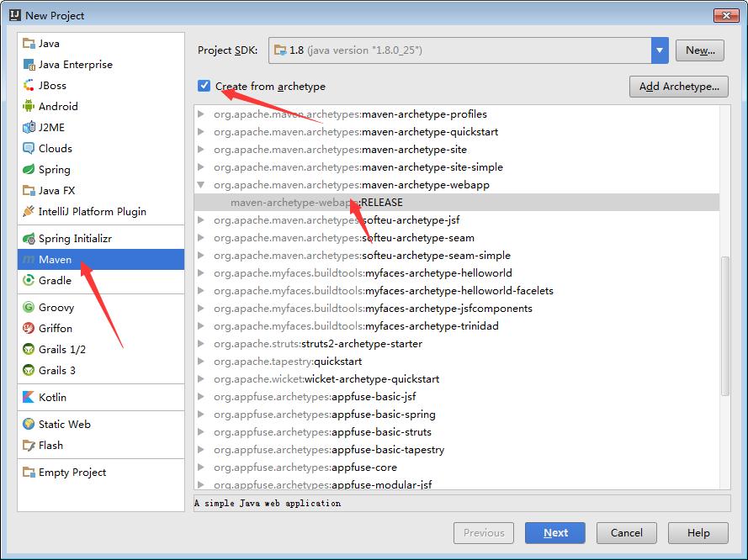Choose the Grails 1/2 icon

(29, 349)
